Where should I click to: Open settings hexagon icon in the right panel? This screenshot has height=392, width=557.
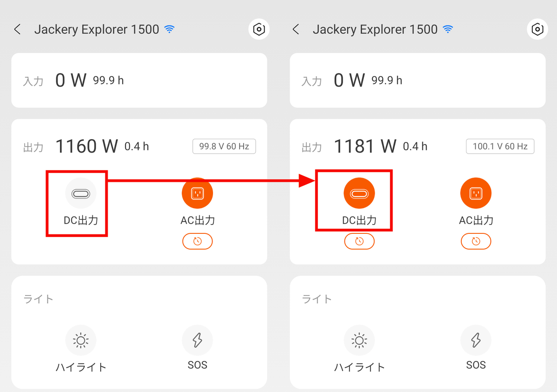click(537, 30)
